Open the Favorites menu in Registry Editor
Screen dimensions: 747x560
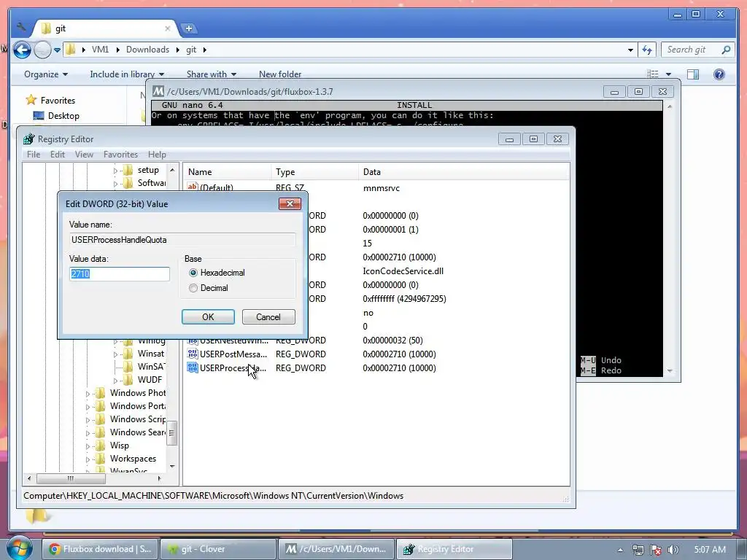click(x=120, y=155)
